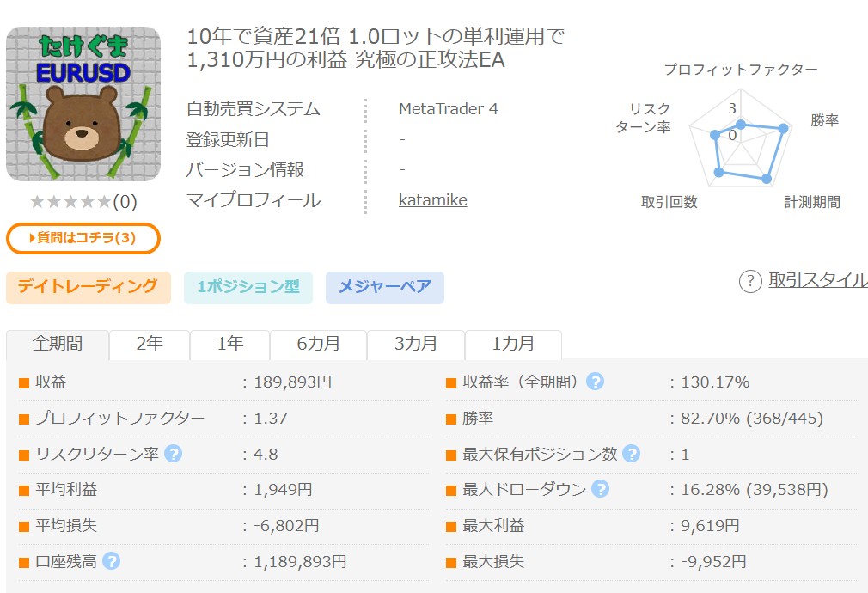Switch to the 1カ月 tab
868x593 pixels.
513,345
